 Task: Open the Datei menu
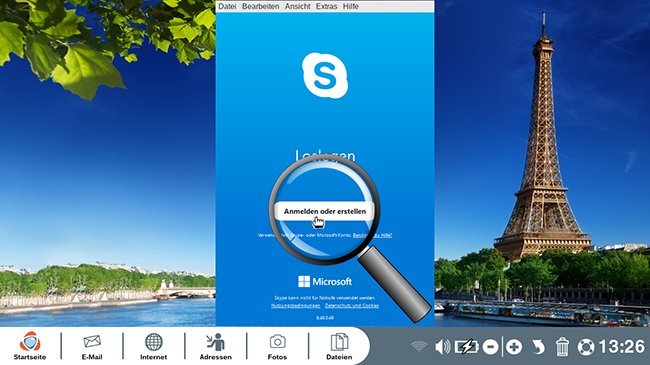point(227,6)
